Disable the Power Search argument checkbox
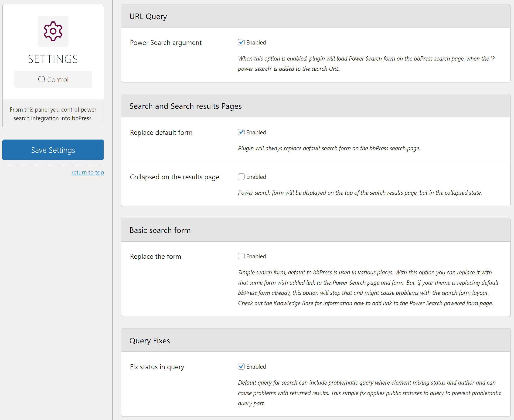Viewport: 514px width, 420px height. click(241, 42)
